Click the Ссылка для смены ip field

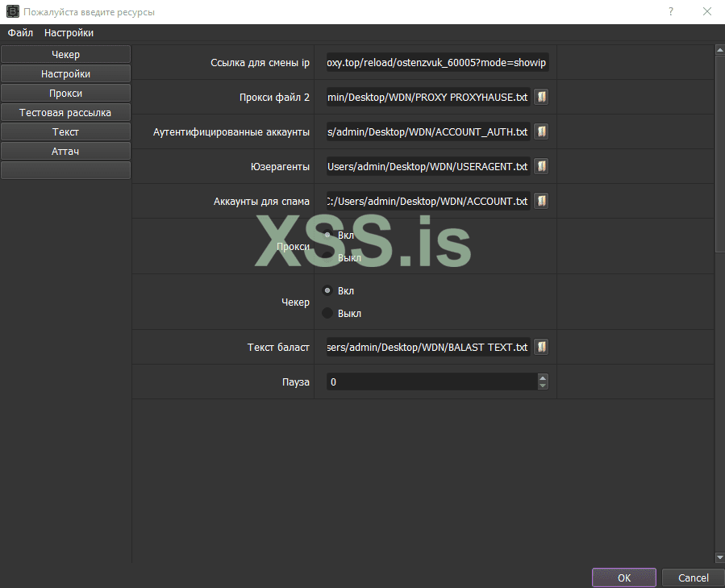(x=437, y=62)
